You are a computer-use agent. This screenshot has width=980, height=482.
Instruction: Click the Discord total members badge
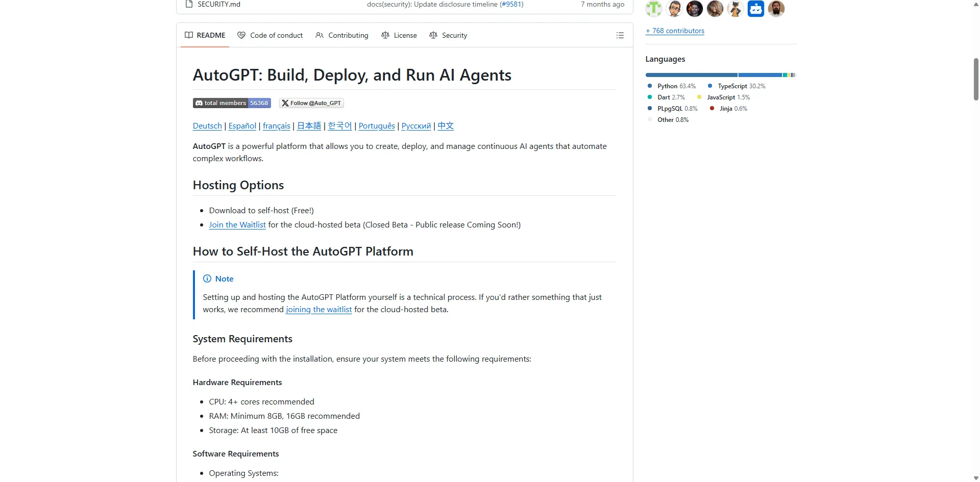click(x=232, y=103)
